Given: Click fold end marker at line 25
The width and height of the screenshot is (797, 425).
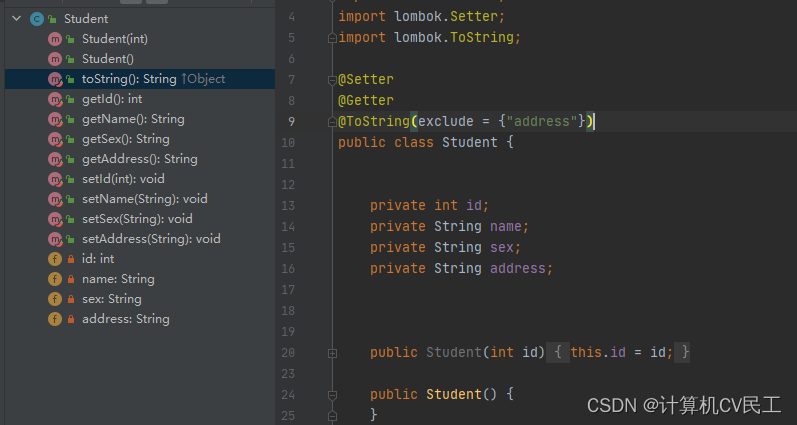Looking at the screenshot, I should [x=332, y=415].
